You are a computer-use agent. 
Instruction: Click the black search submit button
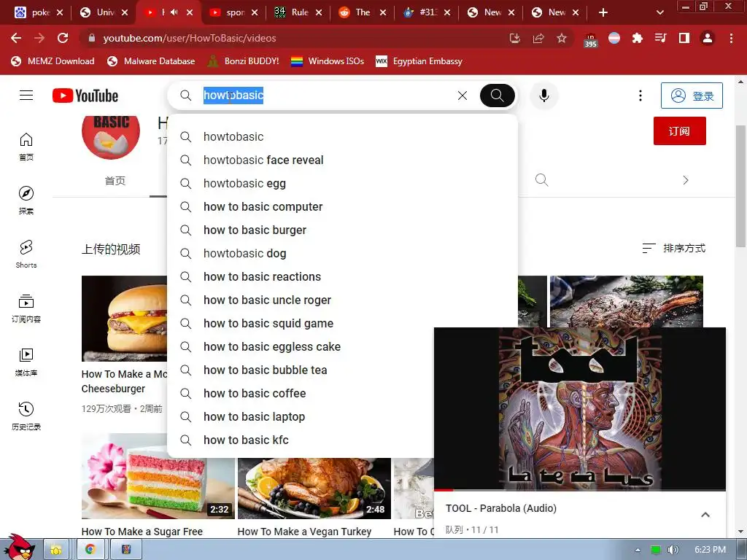click(497, 96)
